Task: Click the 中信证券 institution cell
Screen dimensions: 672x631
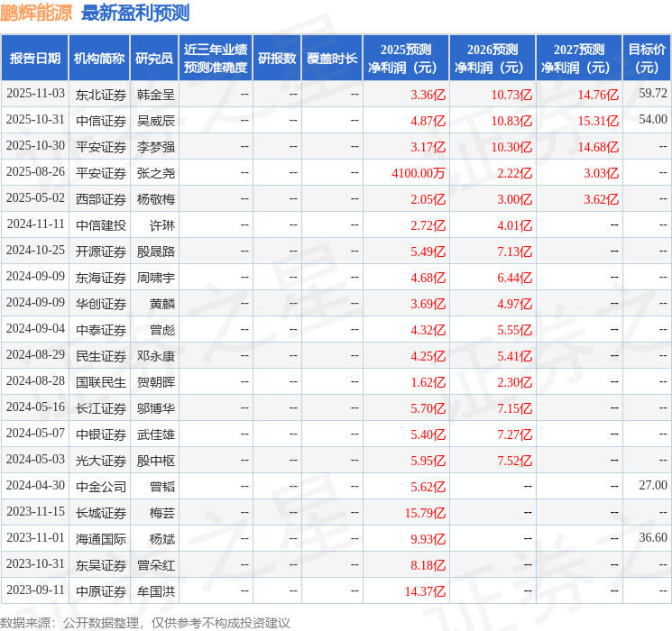Action: tap(101, 121)
